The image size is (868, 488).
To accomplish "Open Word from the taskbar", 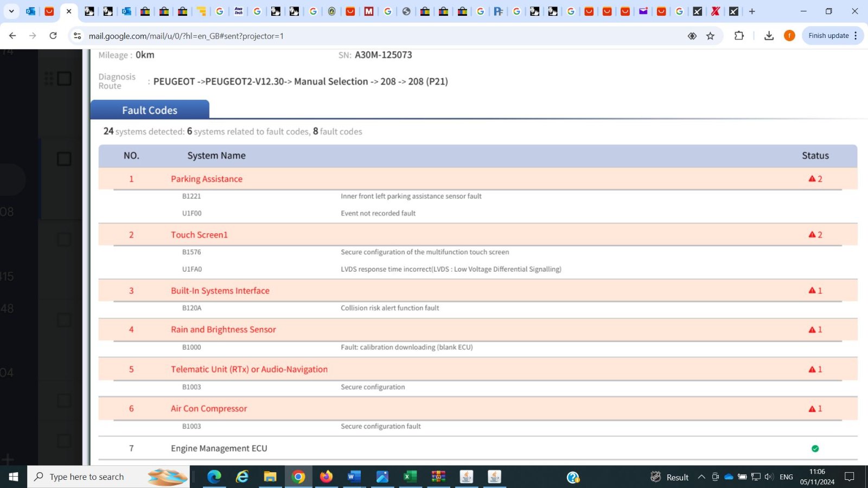I will click(x=354, y=477).
